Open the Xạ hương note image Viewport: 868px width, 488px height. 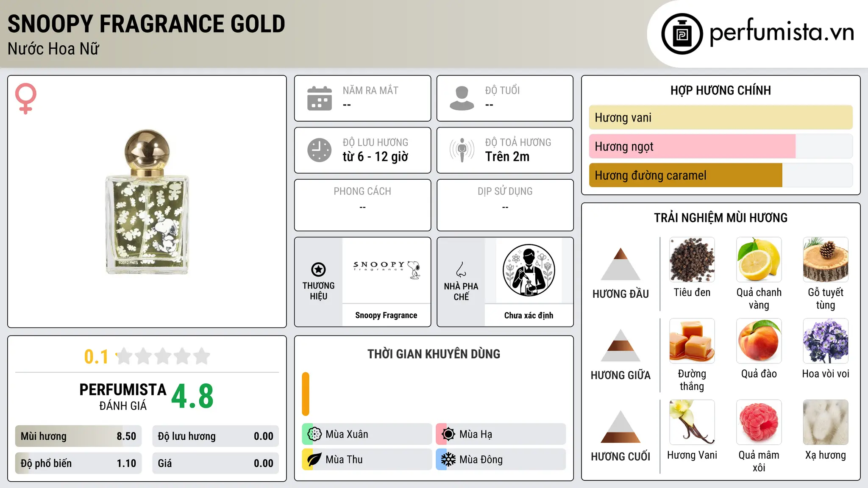pyautogui.click(x=826, y=422)
